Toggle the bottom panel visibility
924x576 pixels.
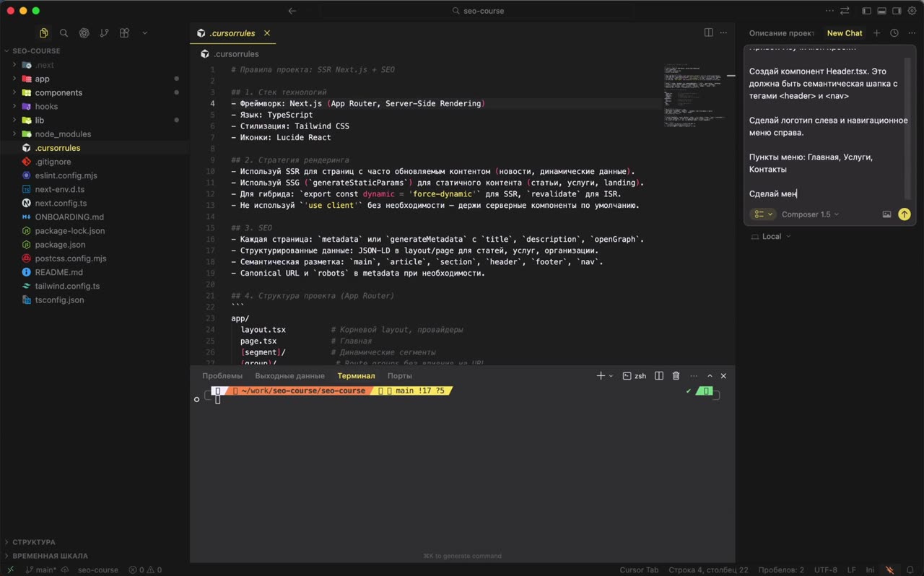(881, 11)
